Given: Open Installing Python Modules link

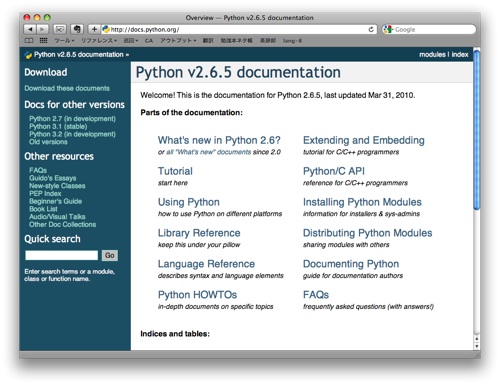Looking at the screenshot, I should pyautogui.click(x=362, y=202).
